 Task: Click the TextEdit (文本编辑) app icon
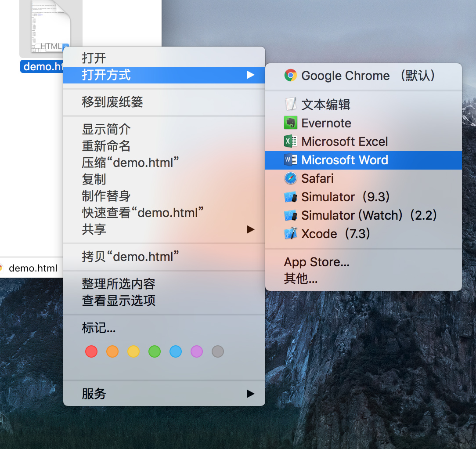tap(291, 104)
